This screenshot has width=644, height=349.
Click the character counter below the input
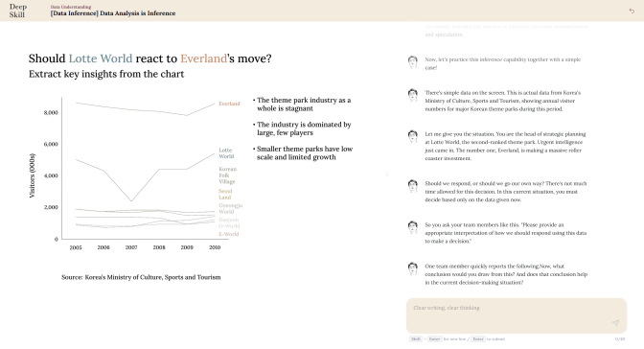tap(620, 339)
